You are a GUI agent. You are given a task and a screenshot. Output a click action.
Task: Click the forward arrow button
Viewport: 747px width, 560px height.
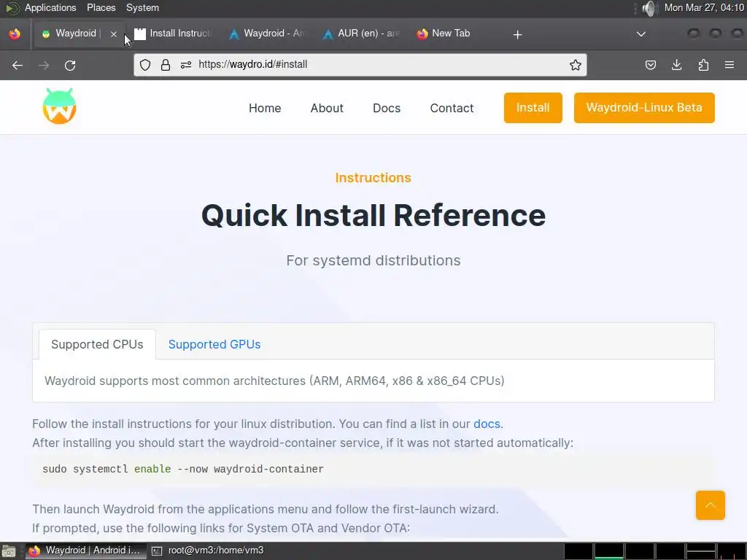44,65
